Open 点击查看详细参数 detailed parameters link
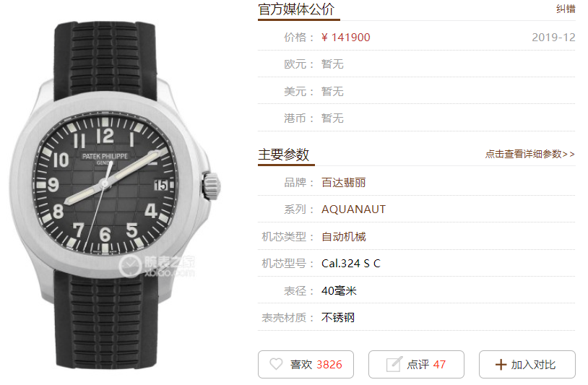 (x=530, y=154)
